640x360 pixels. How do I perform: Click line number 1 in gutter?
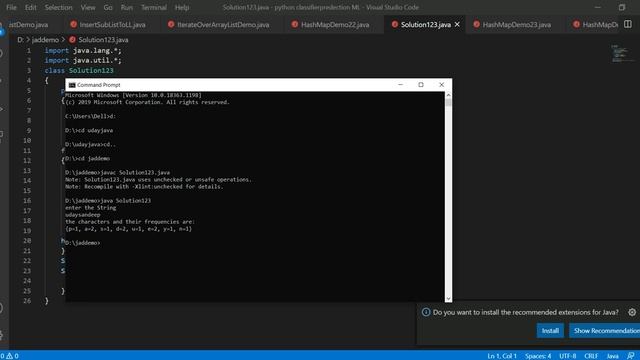tap(29, 51)
